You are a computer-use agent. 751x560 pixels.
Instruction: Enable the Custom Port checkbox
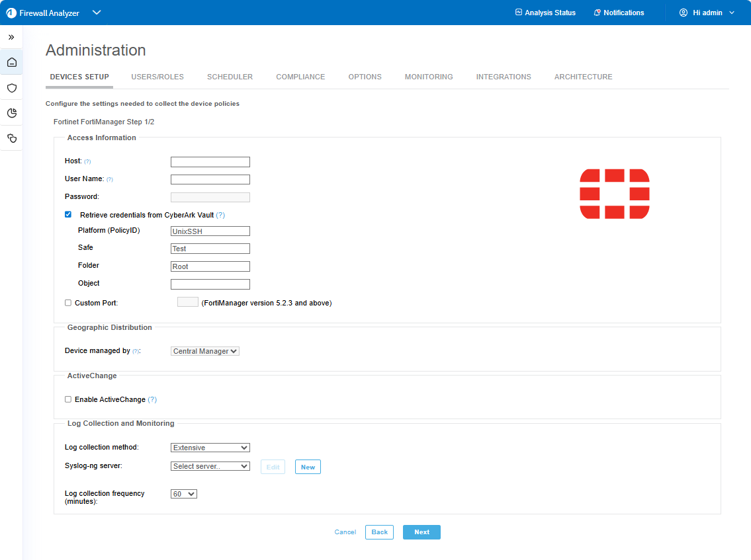click(68, 303)
